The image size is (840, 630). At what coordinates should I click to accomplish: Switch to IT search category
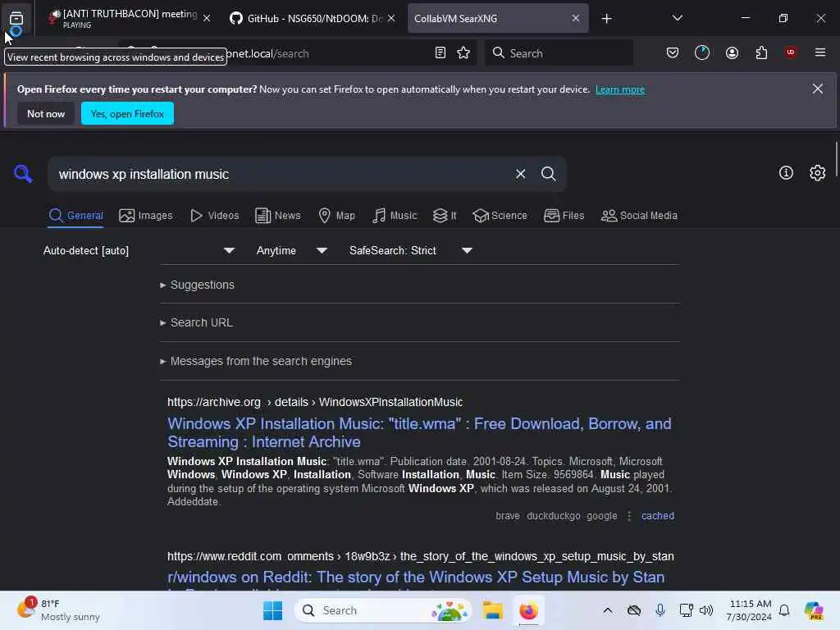coord(445,216)
